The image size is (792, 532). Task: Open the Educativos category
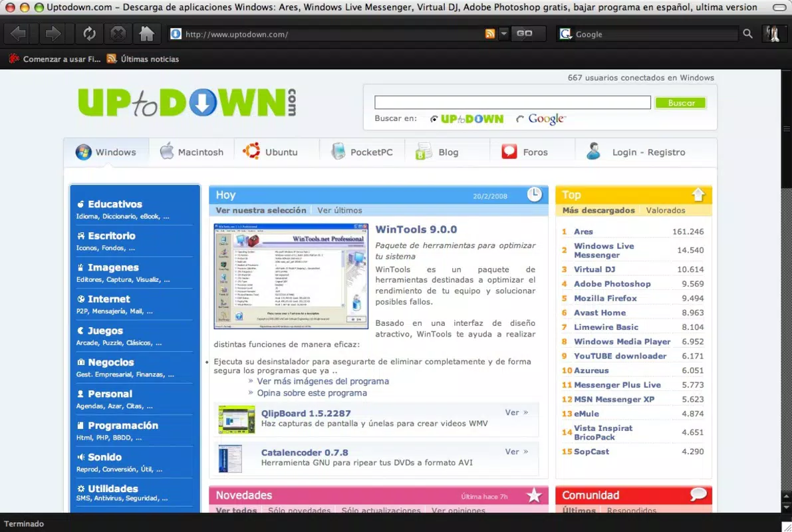click(114, 204)
